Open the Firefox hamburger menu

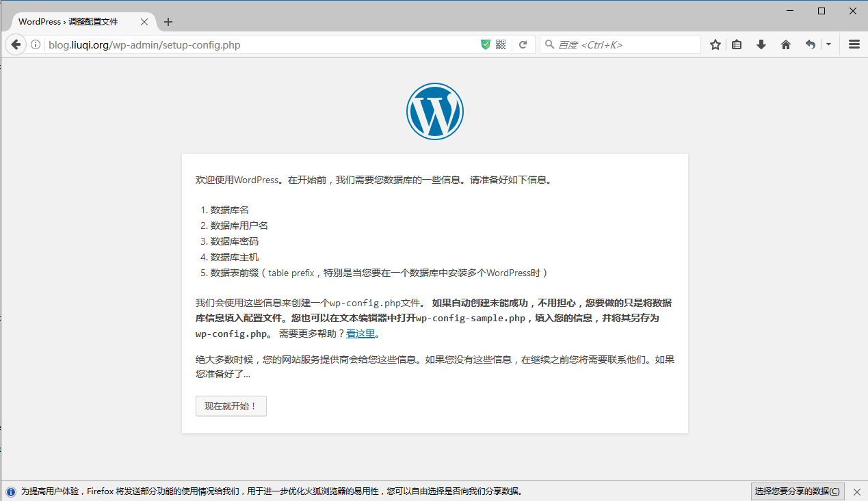(x=854, y=44)
